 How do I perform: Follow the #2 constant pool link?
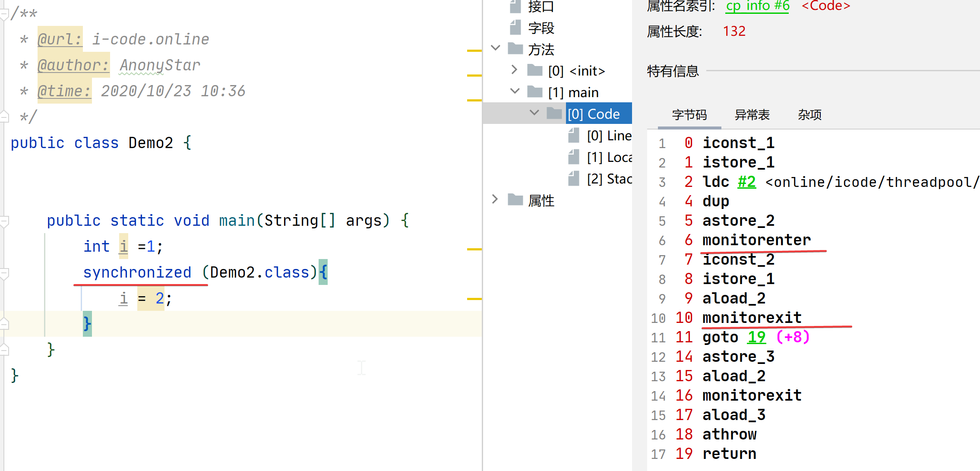coord(746,182)
